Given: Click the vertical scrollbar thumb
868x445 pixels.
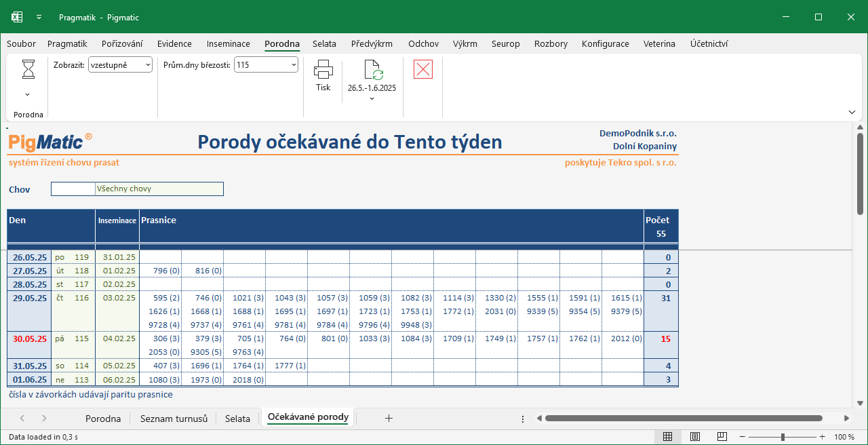Looking at the screenshot, I should point(860,174).
